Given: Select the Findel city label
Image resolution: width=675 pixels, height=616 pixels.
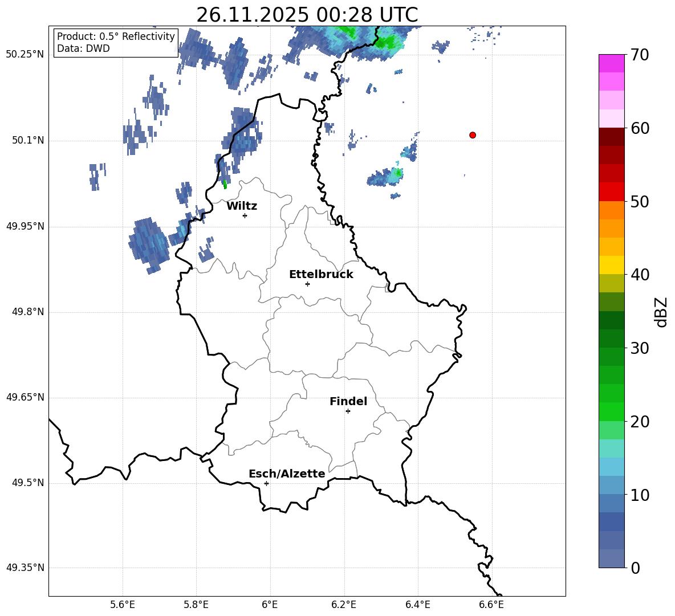Looking at the screenshot, I should coord(348,401).
